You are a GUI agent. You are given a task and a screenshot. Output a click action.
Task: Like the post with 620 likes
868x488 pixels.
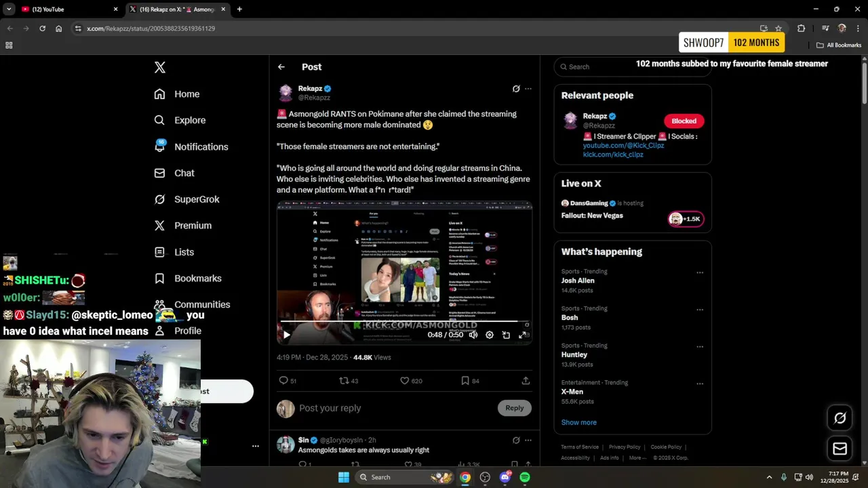pyautogui.click(x=405, y=381)
